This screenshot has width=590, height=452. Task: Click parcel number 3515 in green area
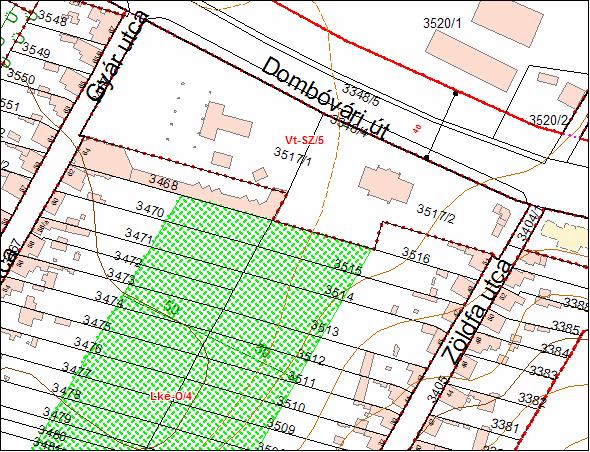[348, 267]
